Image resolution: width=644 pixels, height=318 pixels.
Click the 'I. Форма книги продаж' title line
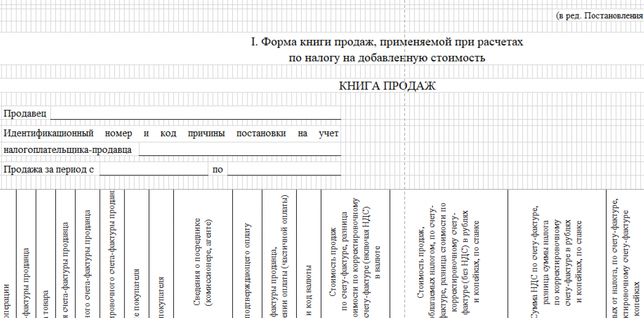(387, 42)
